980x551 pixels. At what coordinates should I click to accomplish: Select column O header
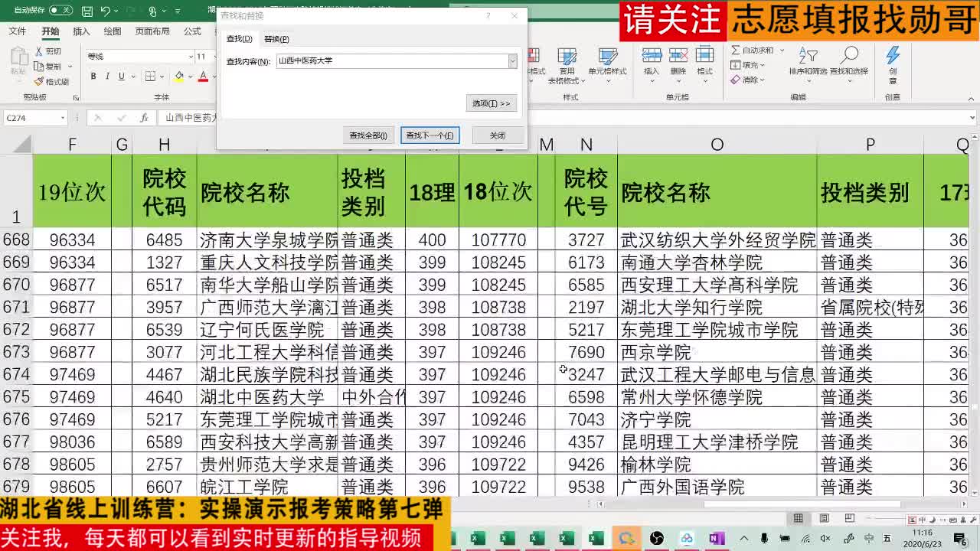click(717, 145)
